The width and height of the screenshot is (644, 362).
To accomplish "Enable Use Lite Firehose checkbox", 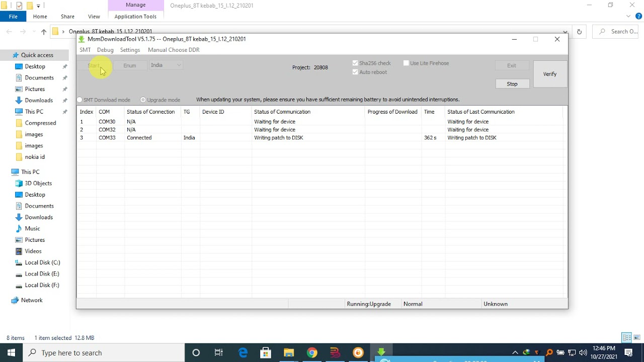I will pos(406,63).
